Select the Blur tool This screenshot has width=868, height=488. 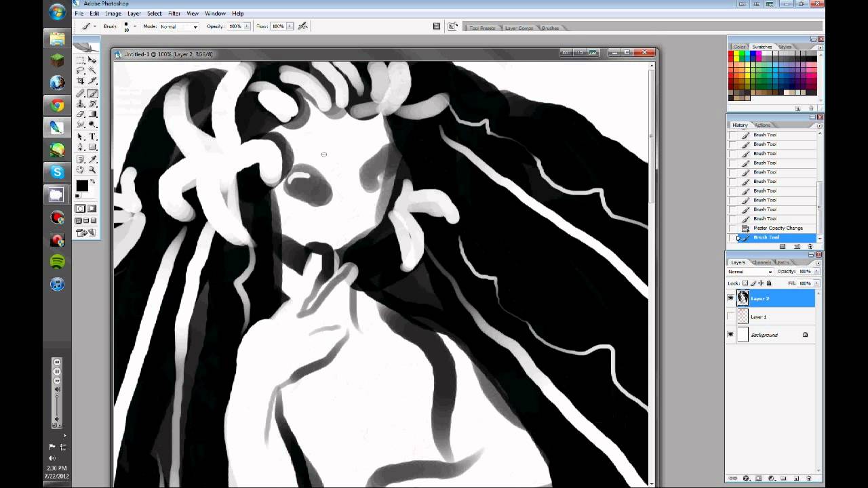coord(80,124)
